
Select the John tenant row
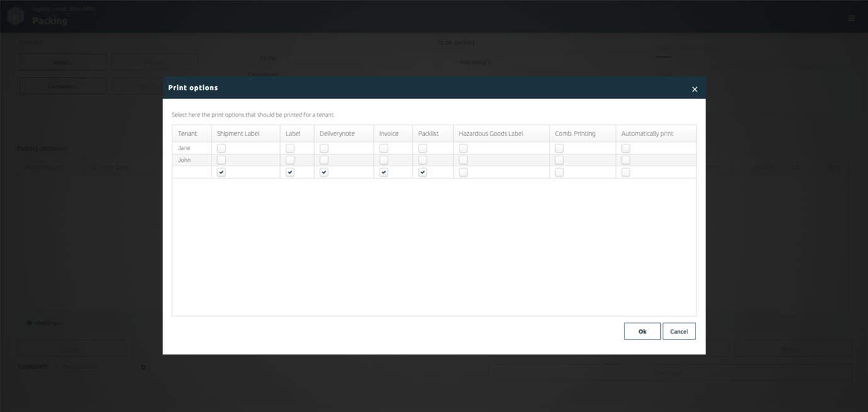click(x=434, y=161)
